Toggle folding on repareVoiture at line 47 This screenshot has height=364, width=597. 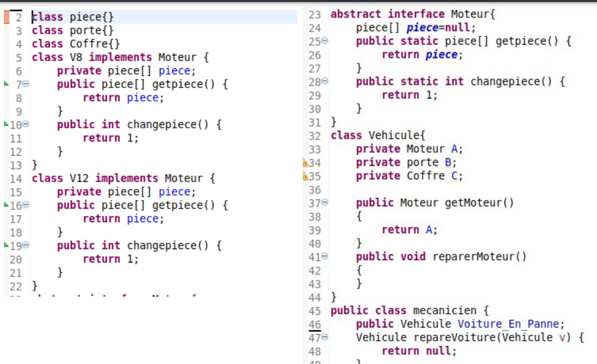click(x=325, y=337)
